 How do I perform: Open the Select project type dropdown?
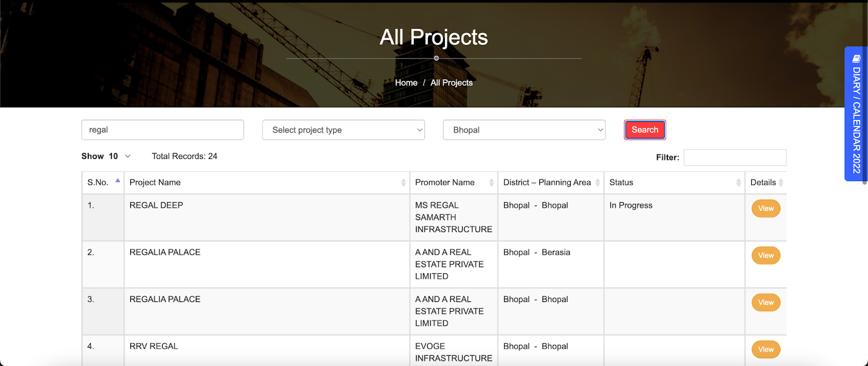(x=343, y=130)
